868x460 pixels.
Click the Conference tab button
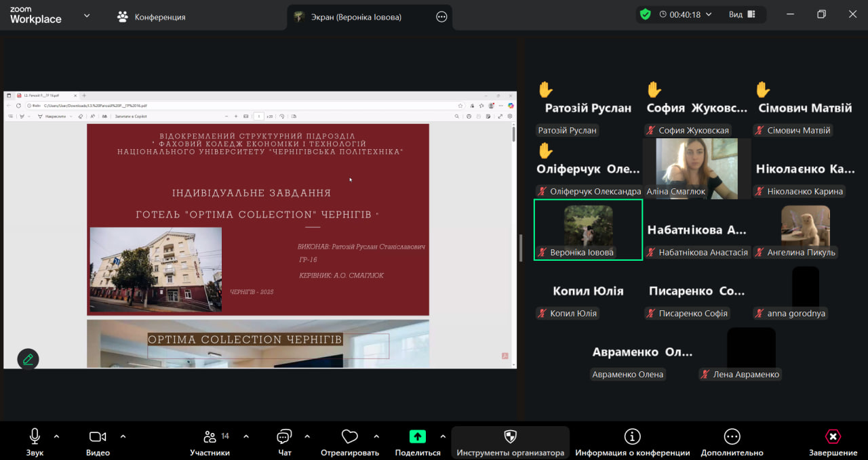[151, 17]
